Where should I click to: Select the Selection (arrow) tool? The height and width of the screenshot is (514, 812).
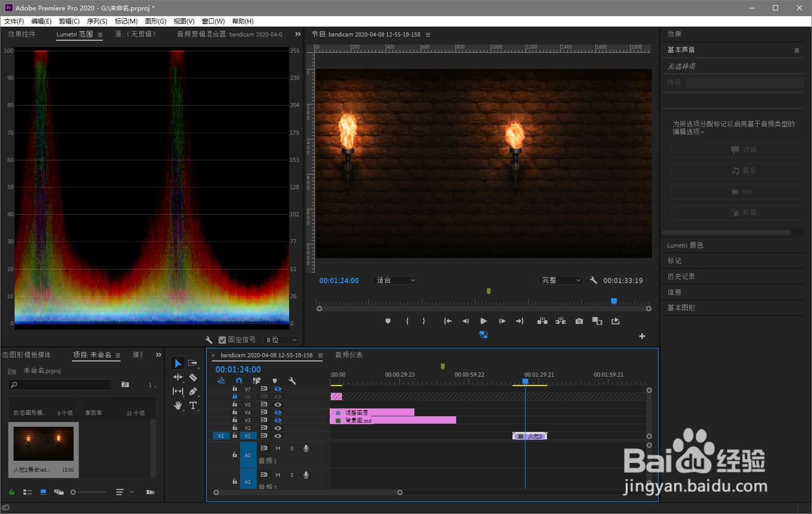(x=178, y=363)
